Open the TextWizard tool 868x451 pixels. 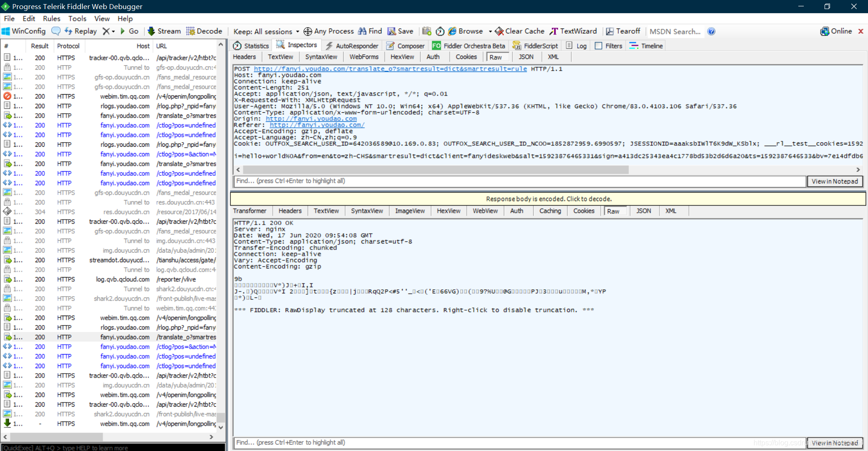pos(573,31)
